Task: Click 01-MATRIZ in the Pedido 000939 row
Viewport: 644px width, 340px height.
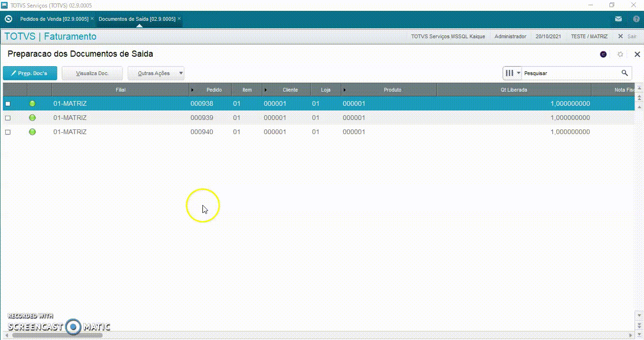Action: [70, 118]
